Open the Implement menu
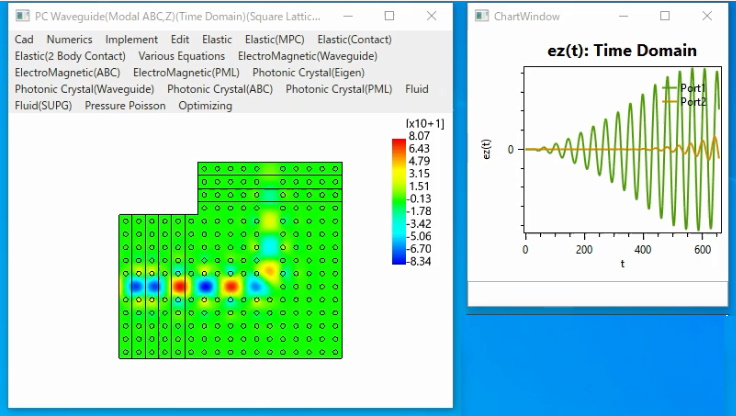Image resolution: width=736 pixels, height=416 pixels. (131, 39)
